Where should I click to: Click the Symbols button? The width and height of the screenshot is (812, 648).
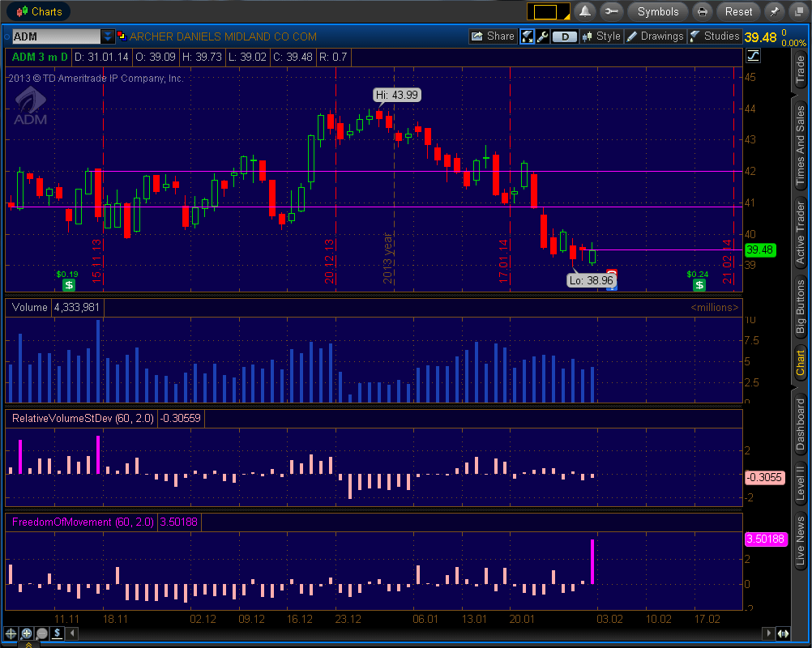pyautogui.click(x=657, y=11)
